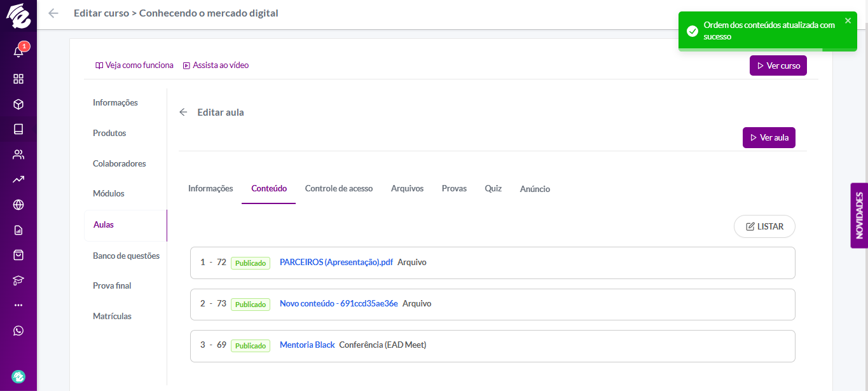Open the shopping bag icon in sidebar
868x391 pixels.
pyautogui.click(x=18, y=255)
